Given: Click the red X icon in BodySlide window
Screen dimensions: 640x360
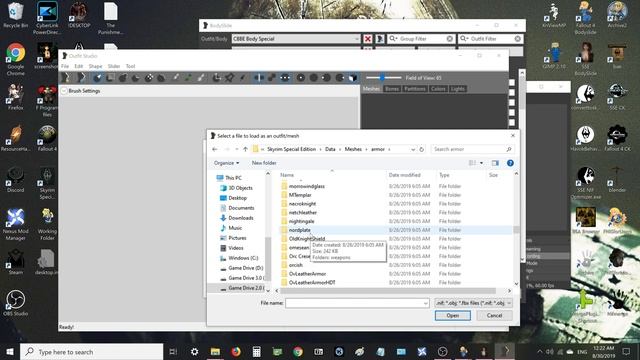Looking at the screenshot, I should [368, 39].
